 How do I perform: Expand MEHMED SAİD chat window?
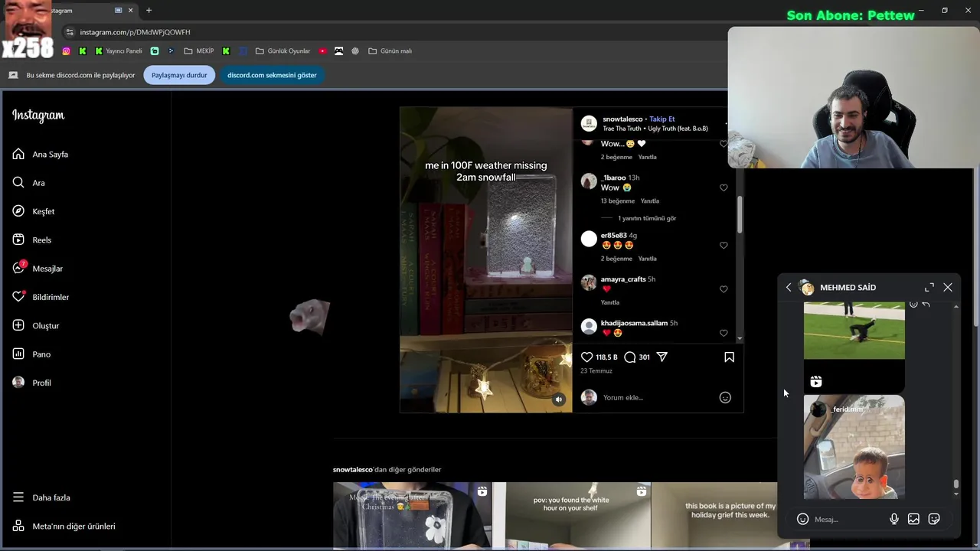[929, 288]
